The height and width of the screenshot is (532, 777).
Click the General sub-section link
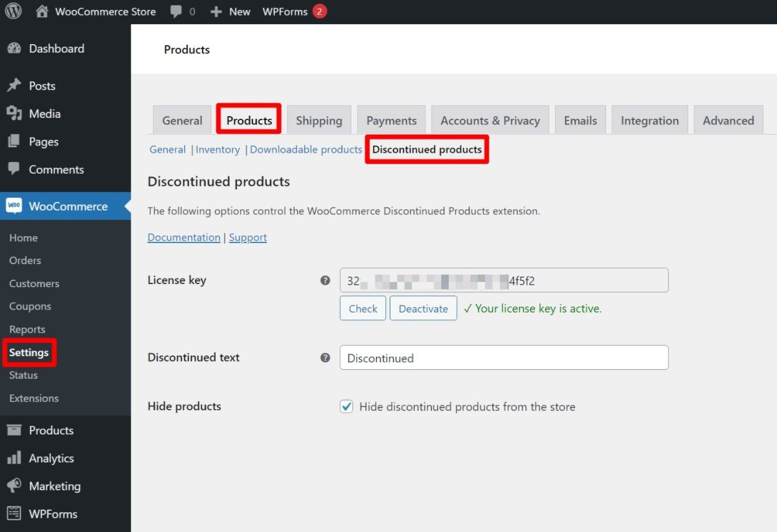[x=168, y=150]
